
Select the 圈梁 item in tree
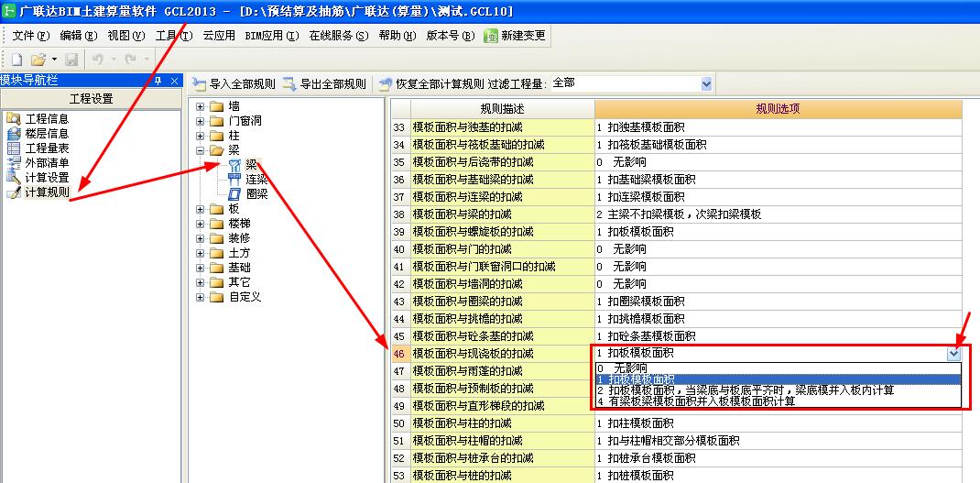click(256, 194)
